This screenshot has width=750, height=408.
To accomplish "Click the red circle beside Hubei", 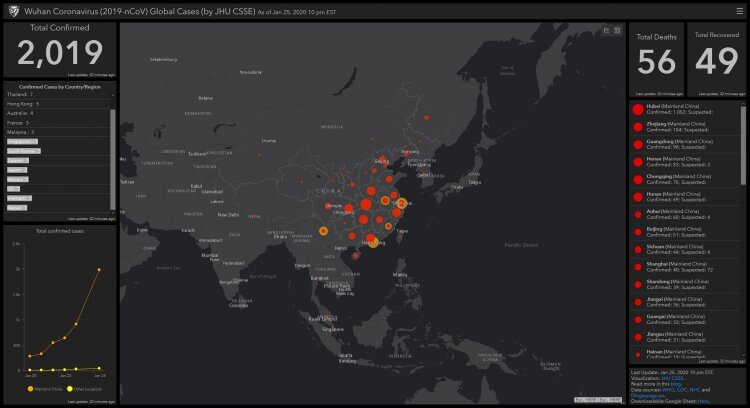I will click(638, 109).
